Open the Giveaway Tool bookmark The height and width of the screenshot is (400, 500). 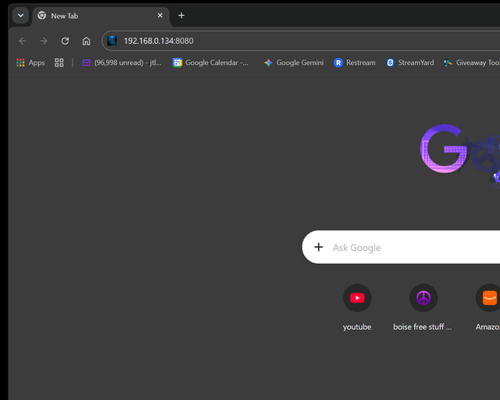coord(471,63)
